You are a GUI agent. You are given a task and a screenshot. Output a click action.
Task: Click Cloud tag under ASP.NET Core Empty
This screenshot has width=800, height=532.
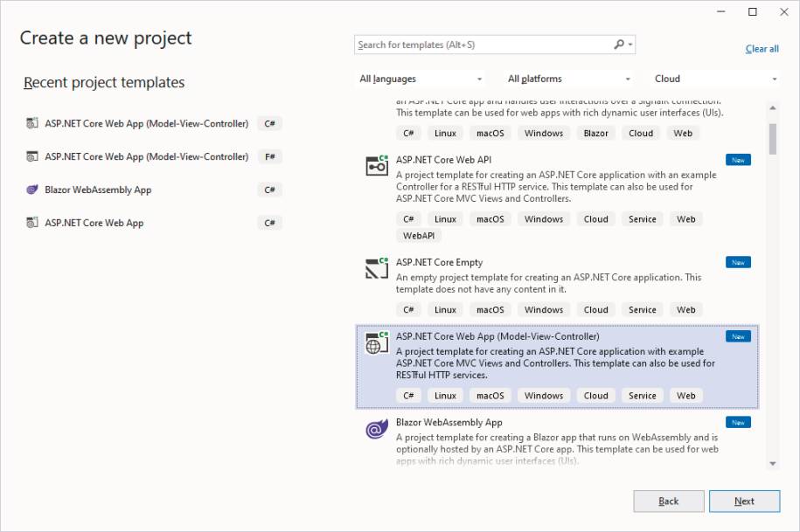[596, 310]
